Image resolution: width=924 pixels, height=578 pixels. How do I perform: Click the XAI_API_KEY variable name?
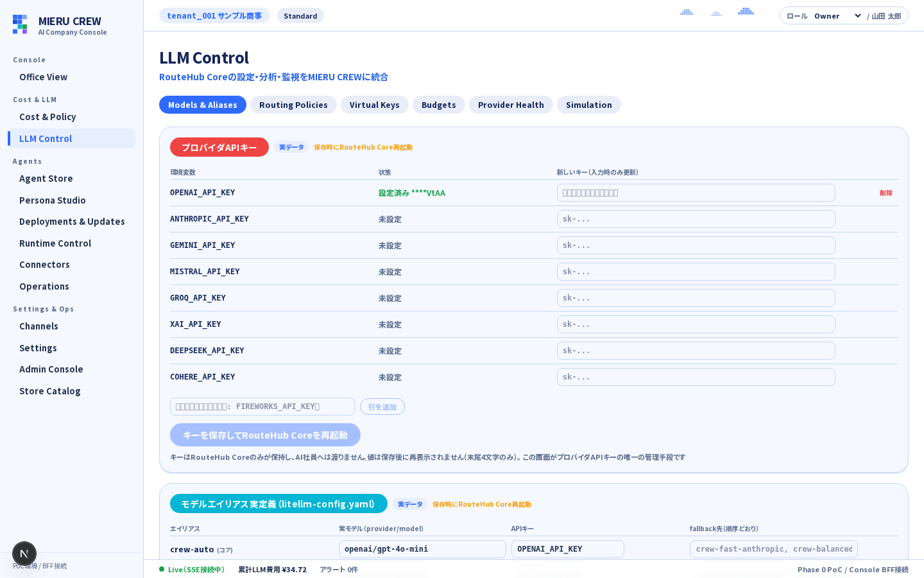196,324
